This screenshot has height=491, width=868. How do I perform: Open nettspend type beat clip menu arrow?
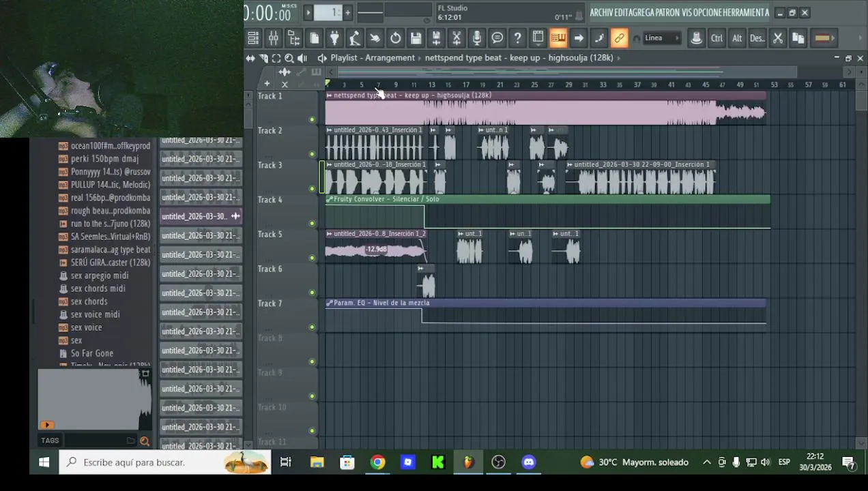(329, 95)
